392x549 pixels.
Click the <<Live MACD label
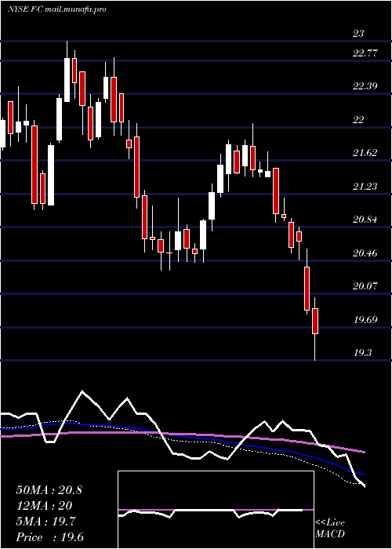point(330,529)
